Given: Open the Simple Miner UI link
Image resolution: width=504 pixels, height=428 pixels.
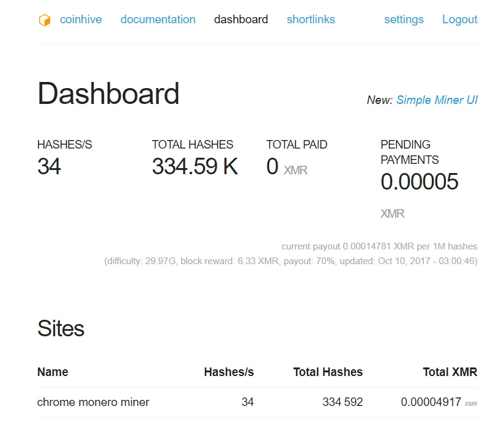Looking at the screenshot, I should 437,100.
